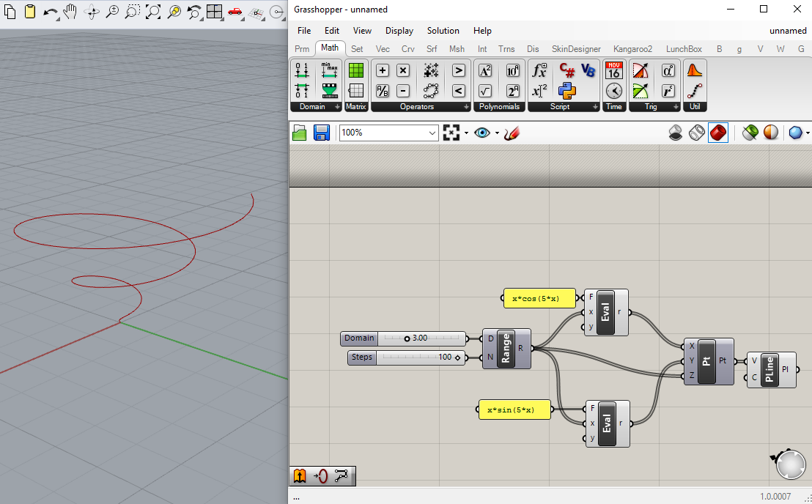812x504 pixels.
Task: Click the Larger Than operator icon
Action: pyautogui.click(x=459, y=70)
